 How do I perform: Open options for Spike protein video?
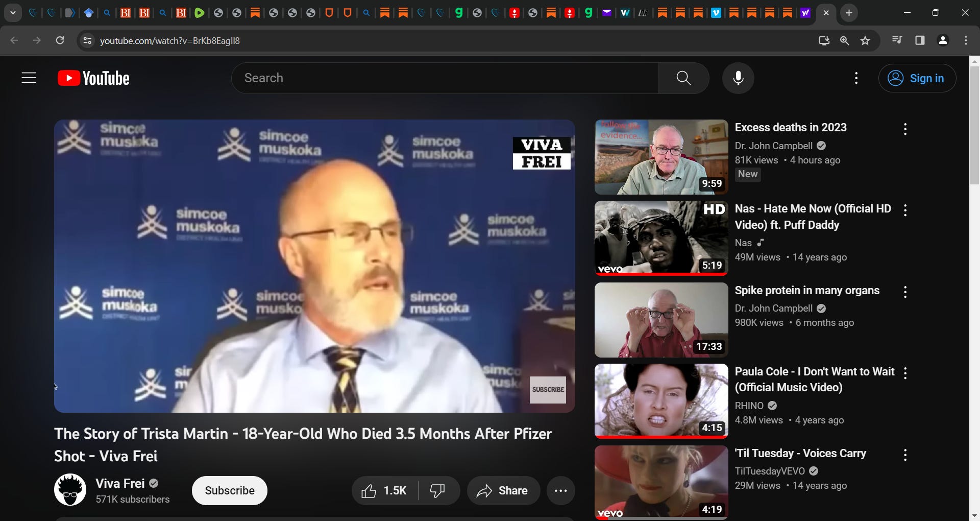tap(905, 292)
